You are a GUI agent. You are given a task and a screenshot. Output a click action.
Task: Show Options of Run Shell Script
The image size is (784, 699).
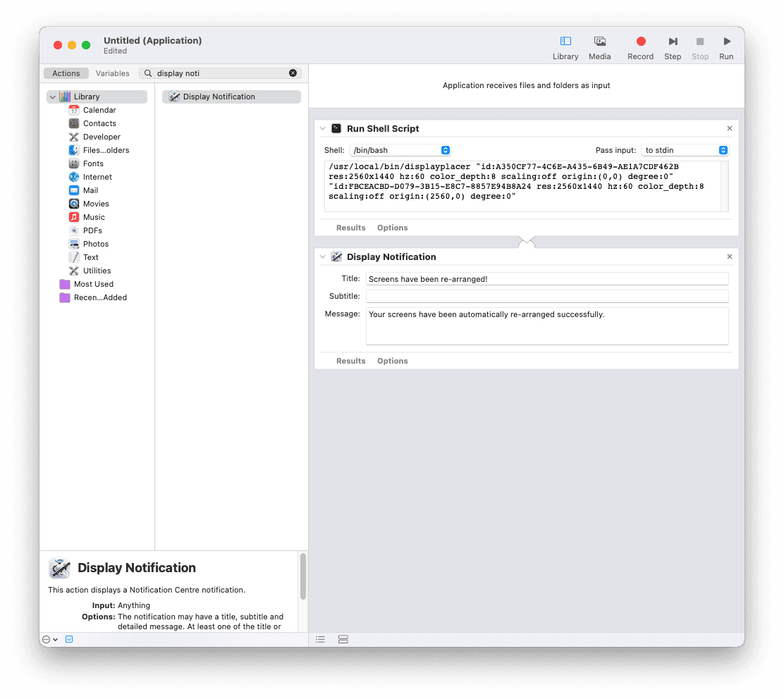(393, 228)
